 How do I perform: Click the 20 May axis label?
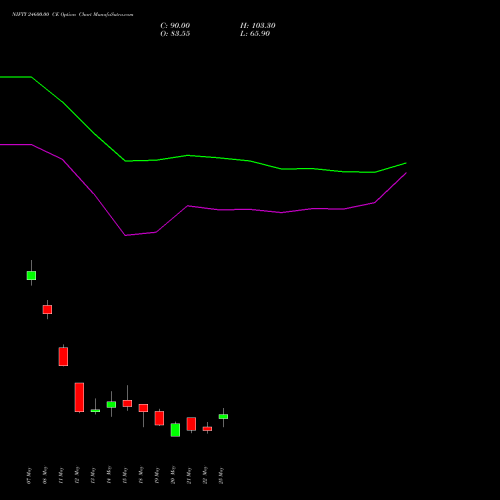pyautogui.click(x=173, y=475)
